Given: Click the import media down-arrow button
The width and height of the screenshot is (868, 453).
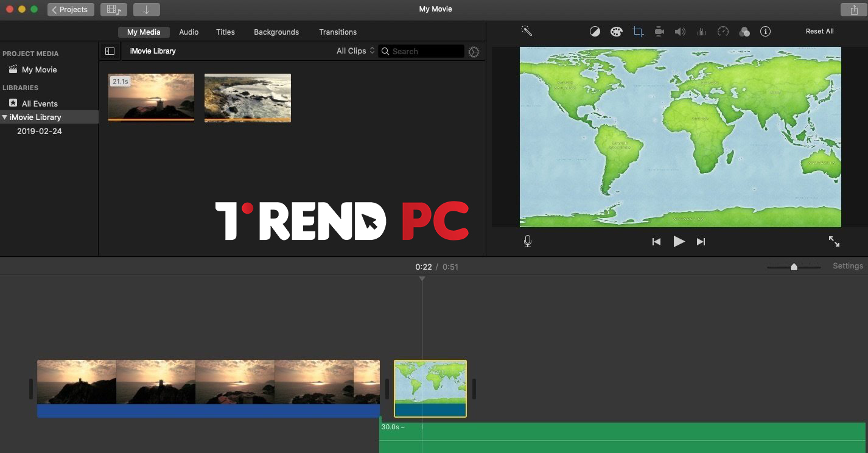Looking at the screenshot, I should (146, 10).
